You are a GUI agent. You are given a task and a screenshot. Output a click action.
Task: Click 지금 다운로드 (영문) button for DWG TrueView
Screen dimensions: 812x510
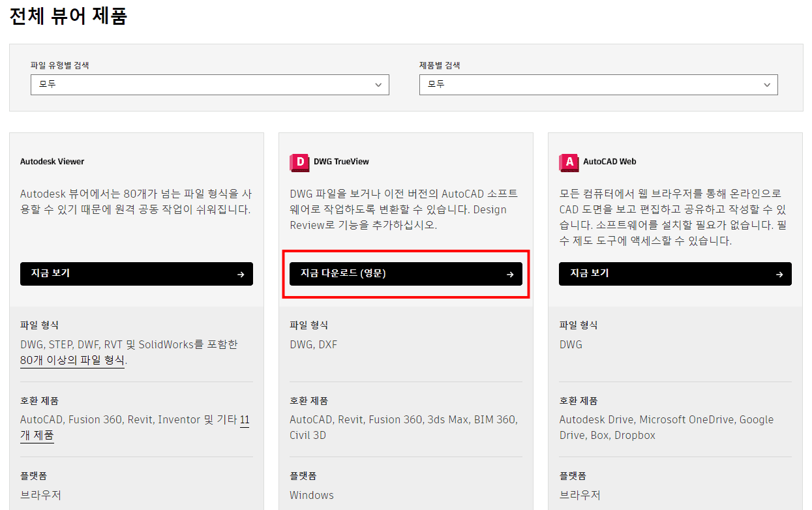[406, 274]
